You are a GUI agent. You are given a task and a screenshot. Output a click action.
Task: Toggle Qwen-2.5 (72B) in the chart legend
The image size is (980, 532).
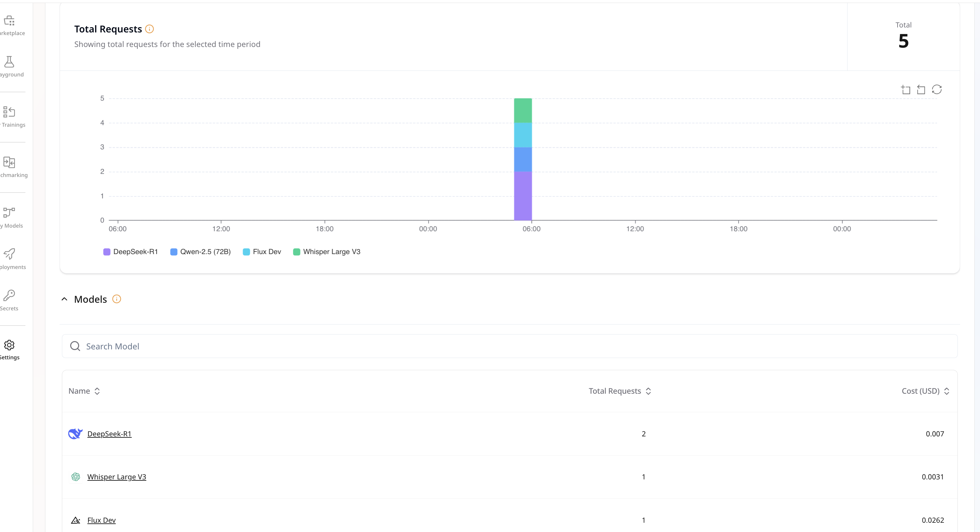coord(201,252)
